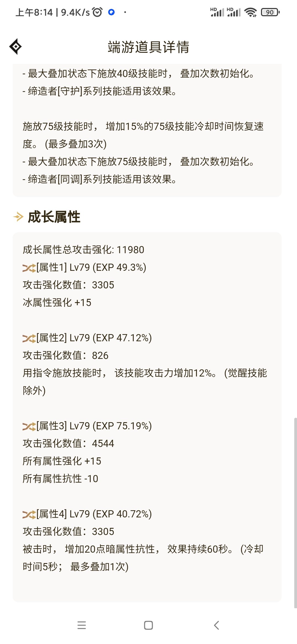Select the [属性3] Lv79 (EXP 75.19%) line

point(87,426)
